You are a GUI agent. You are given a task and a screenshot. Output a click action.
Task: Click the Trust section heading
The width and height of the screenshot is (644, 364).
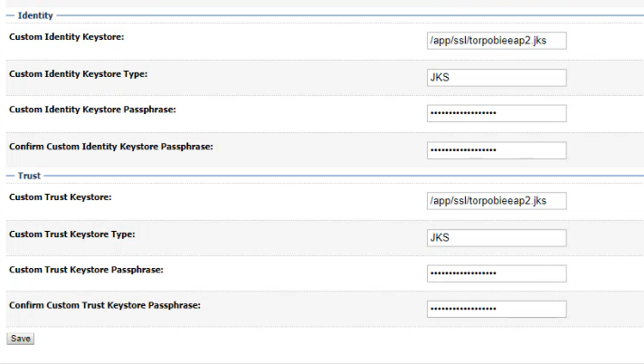tap(29, 176)
